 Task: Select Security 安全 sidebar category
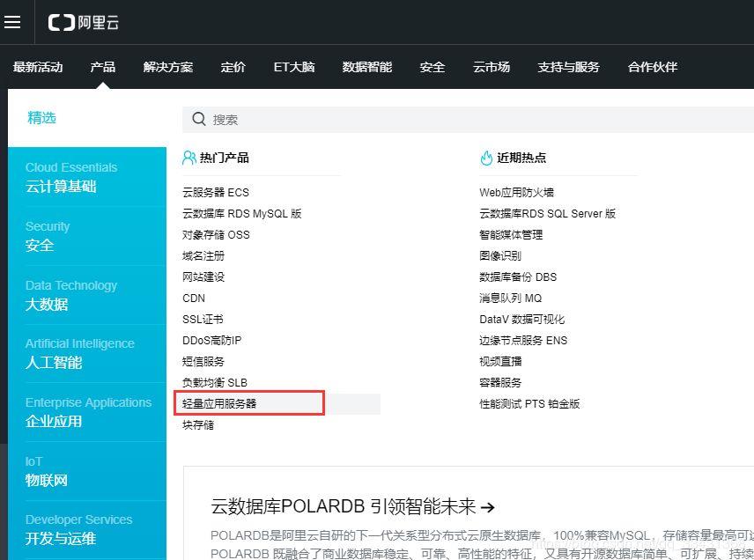tap(87, 236)
